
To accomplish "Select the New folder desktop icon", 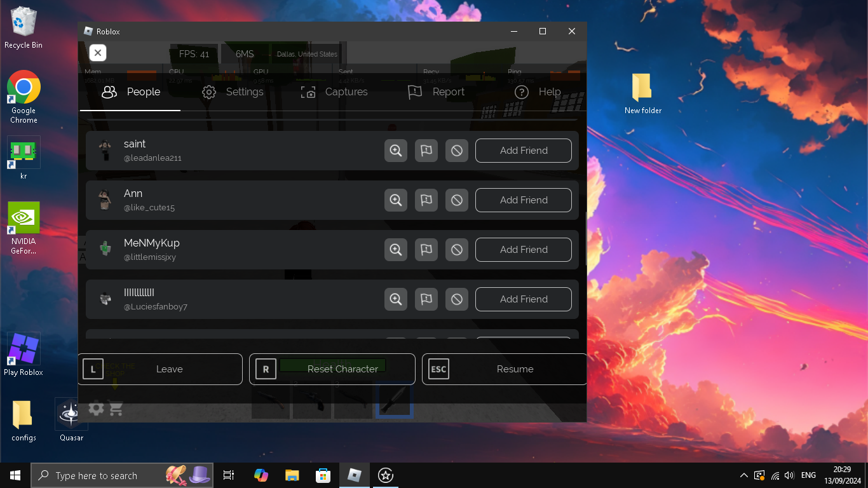I will point(642,93).
